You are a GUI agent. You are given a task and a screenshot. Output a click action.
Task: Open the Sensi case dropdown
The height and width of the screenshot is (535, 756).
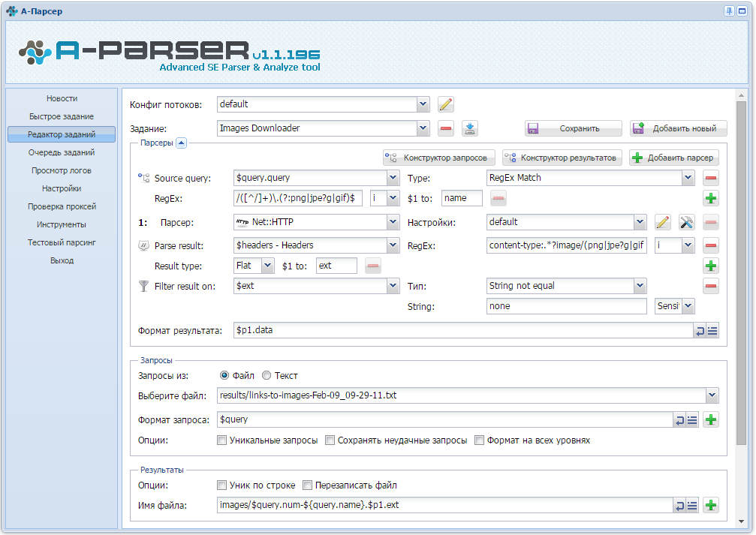688,306
